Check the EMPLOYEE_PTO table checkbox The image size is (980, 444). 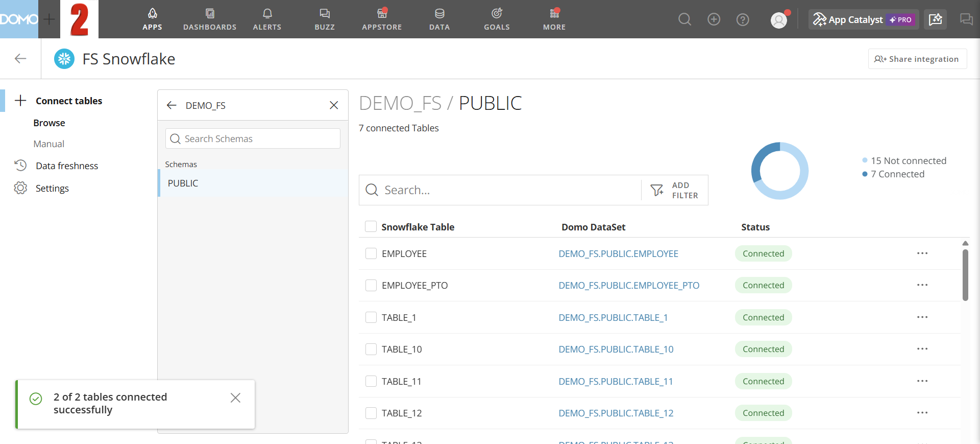point(371,285)
